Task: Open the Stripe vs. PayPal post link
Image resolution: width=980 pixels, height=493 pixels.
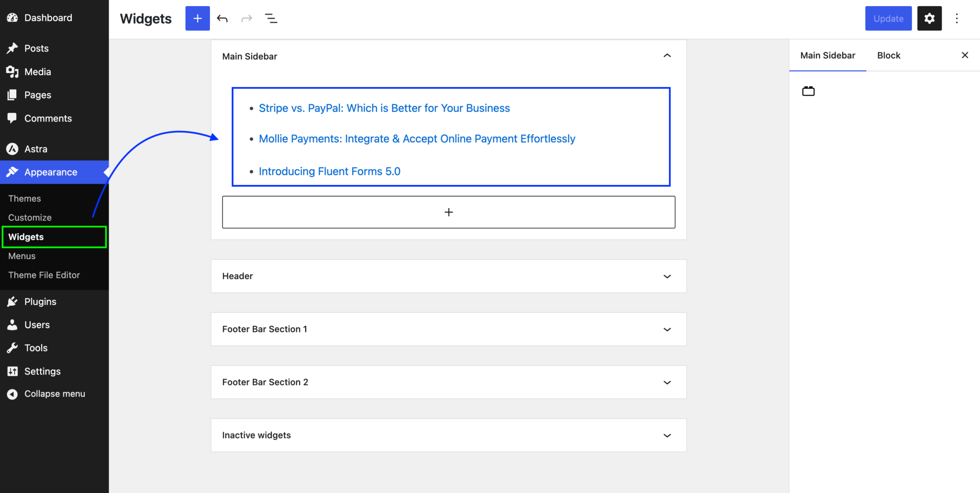Action: 384,109
